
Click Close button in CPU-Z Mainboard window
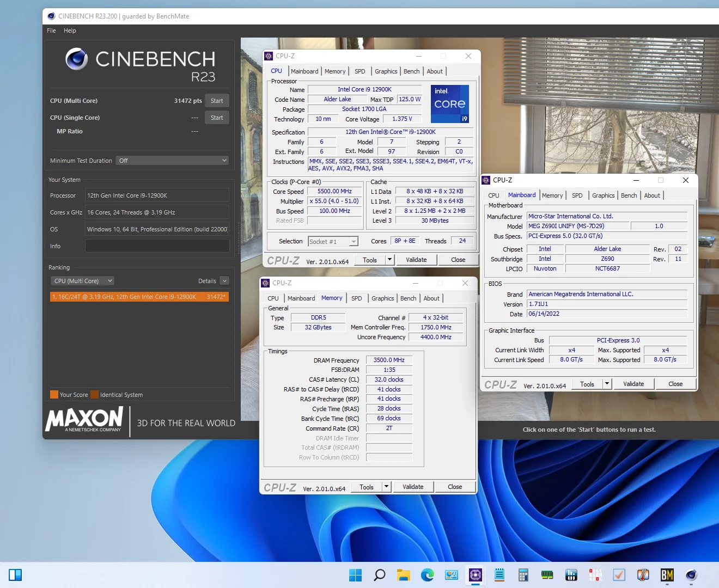[675, 384]
